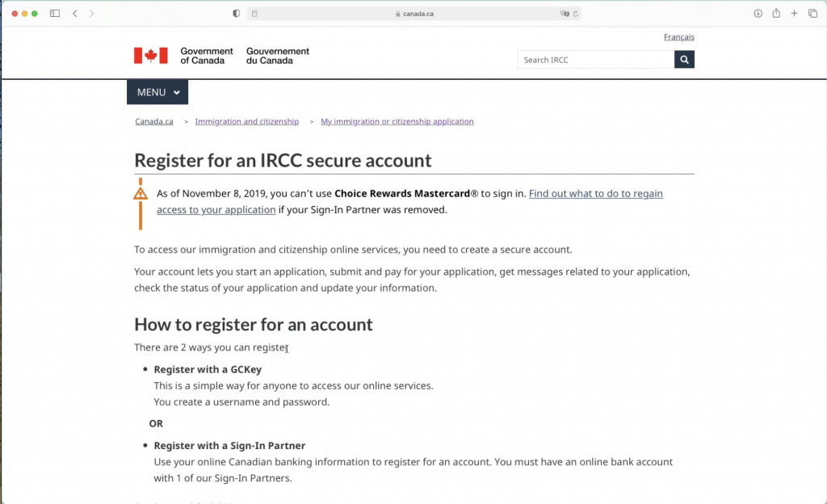Open a new tab with plus icon
This screenshot has height=504, width=827.
(x=795, y=14)
